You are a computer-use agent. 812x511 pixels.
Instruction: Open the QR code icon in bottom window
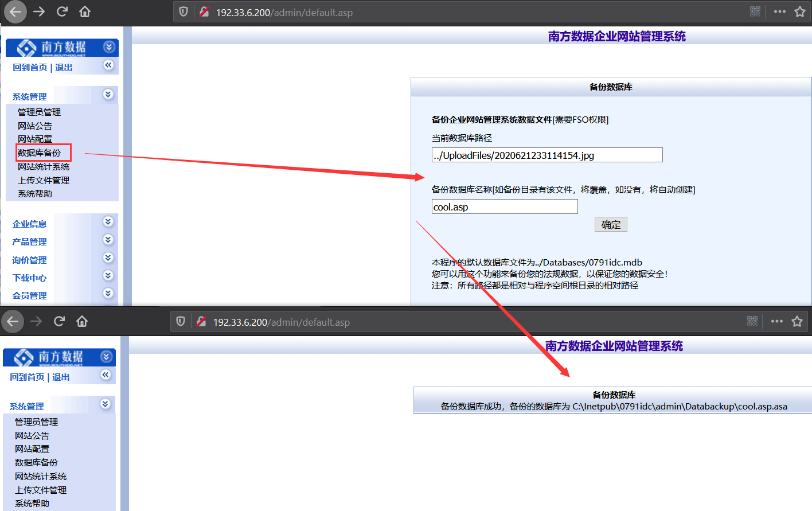pos(752,321)
